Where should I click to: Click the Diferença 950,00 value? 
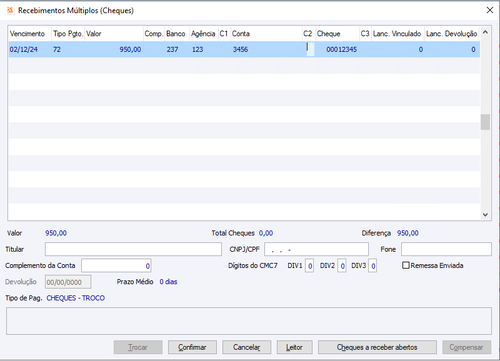(x=408, y=233)
